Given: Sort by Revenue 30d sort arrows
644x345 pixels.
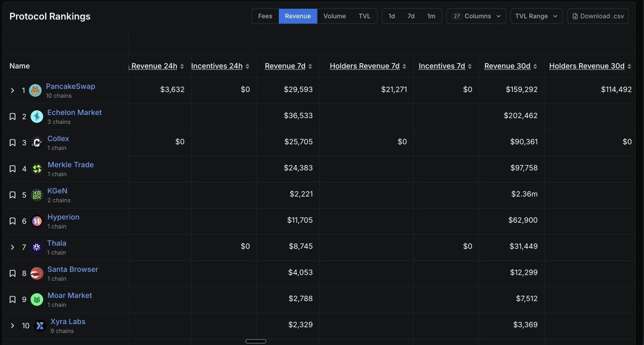Looking at the screenshot, I should pyautogui.click(x=535, y=67).
